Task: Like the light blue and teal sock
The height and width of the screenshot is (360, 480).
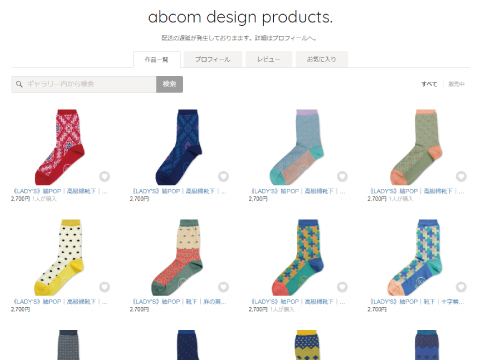Action: click(x=342, y=176)
